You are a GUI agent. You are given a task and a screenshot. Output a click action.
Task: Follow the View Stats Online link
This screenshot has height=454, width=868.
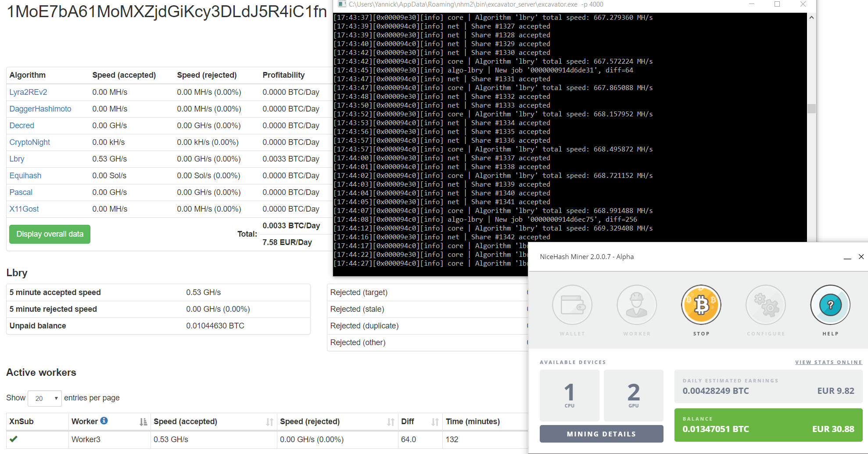click(x=829, y=362)
